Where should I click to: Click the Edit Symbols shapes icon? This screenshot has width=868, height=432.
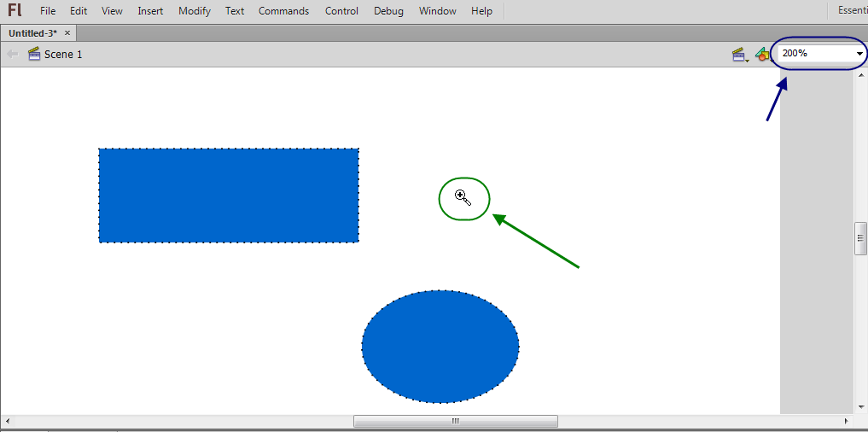(762, 55)
